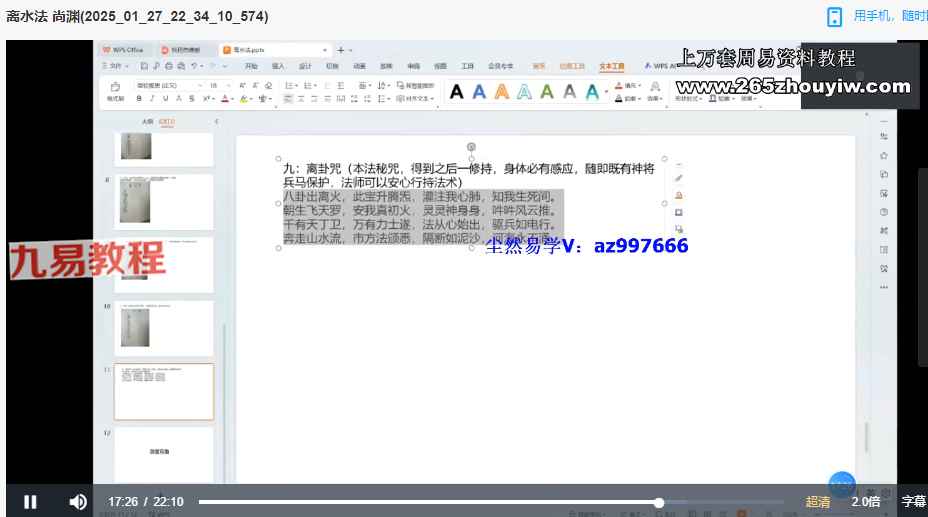The width and height of the screenshot is (928, 517).
Task: Select slide 12 thumbnail
Action: point(163,453)
